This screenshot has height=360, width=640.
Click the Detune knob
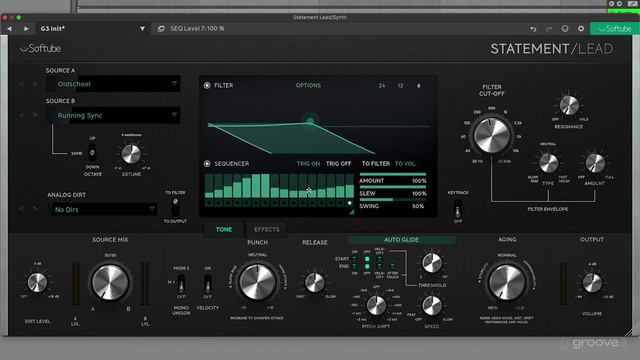click(x=131, y=154)
